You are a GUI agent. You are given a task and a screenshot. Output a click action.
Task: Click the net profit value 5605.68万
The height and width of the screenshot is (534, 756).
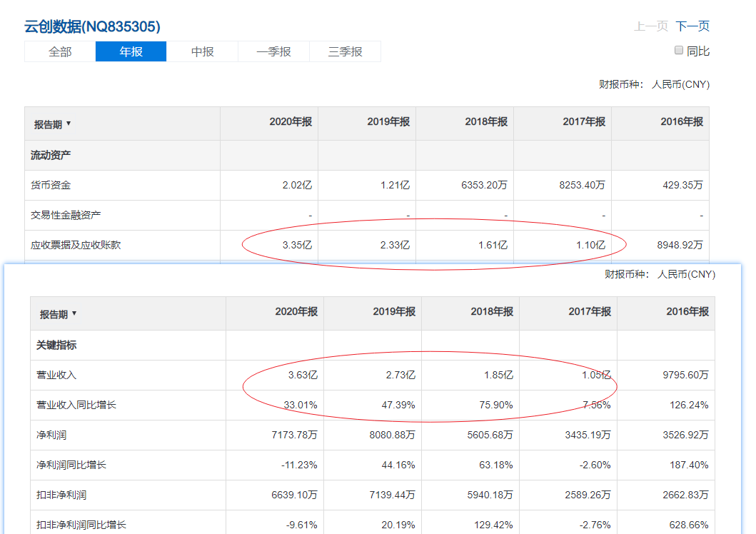click(x=490, y=435)
